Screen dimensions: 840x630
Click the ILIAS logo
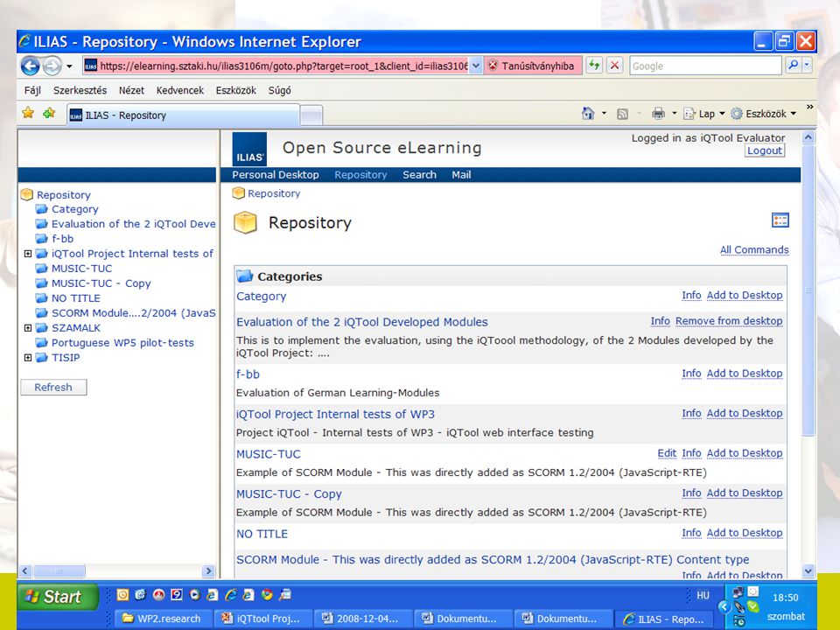[x=249, y=149]
